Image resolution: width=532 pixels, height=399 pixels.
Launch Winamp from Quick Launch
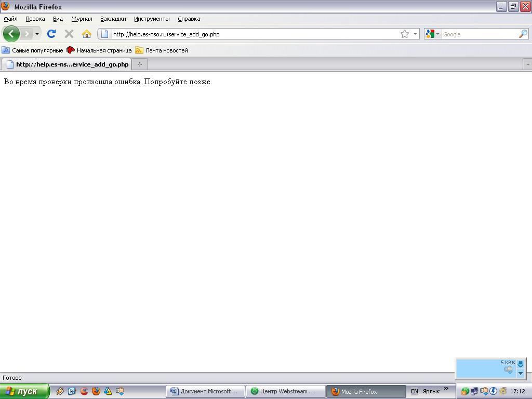point(60,391)
